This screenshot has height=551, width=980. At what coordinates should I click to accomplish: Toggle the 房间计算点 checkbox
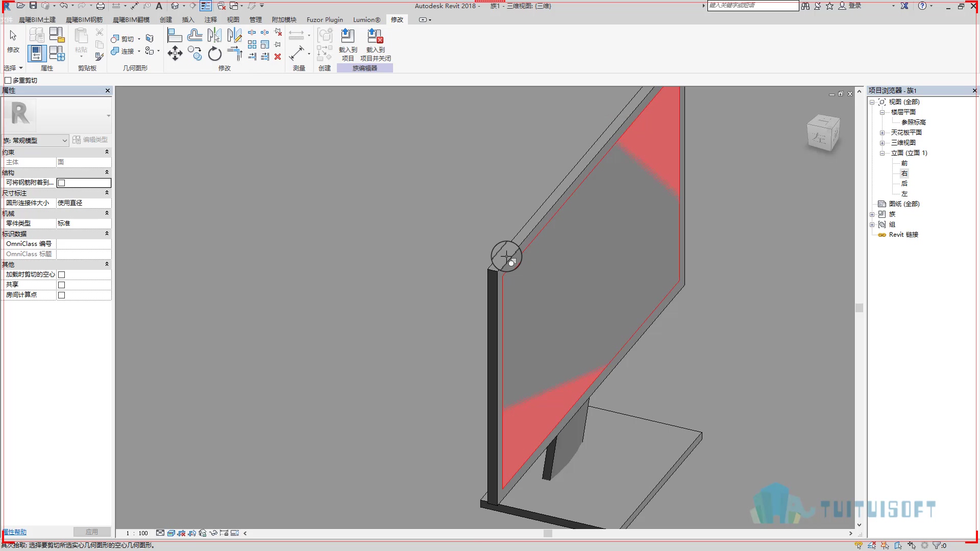pos(62,295)
